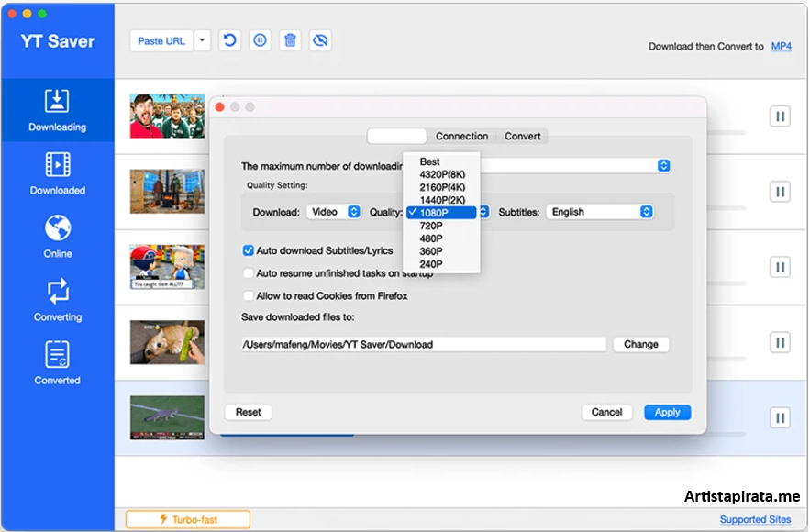Enable Auto download Subtitles/Lyrics

coord(248,249)
